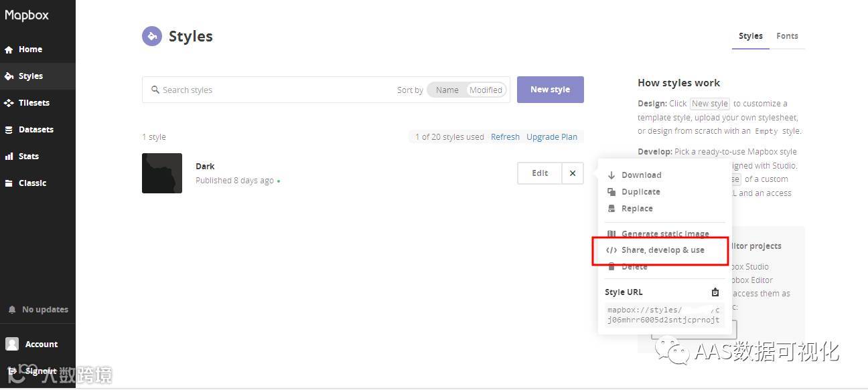Switch to the Fonts tab
The width and height of the screenshot is (868, 390).
pyautogui.click(x=787, y=36)
